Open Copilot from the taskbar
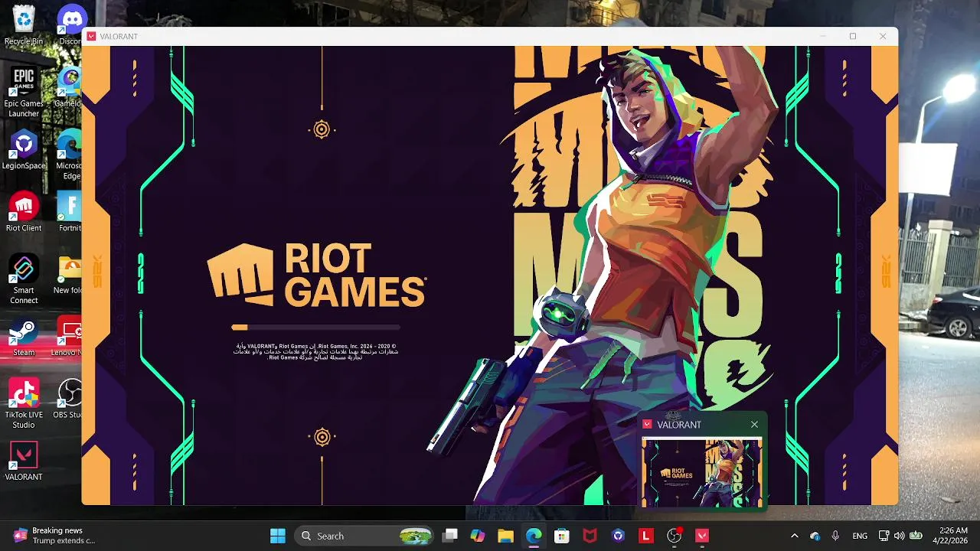Image resolution: width=980 pixels, height=551 pixels. 478,536
